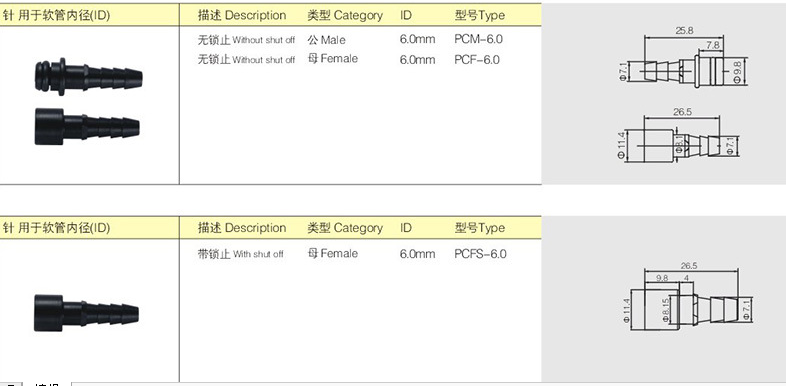Click the first 'Without shut off' description
The image size is (786, 386).
(x=246, y=40)
